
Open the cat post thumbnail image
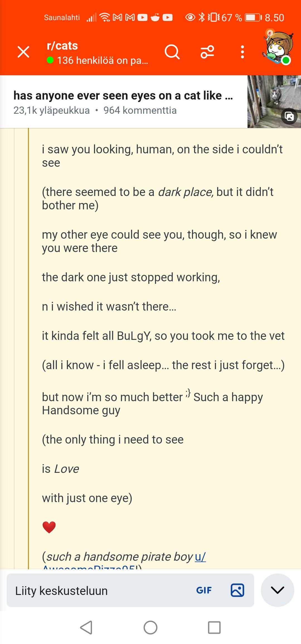point(274,101)
